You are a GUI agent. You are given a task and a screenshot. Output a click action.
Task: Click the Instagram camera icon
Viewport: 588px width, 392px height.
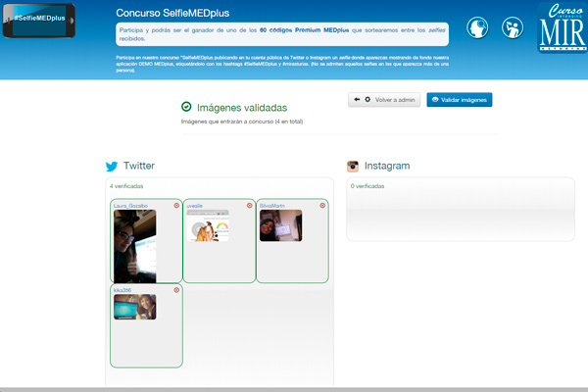click(x=356, y=167)
